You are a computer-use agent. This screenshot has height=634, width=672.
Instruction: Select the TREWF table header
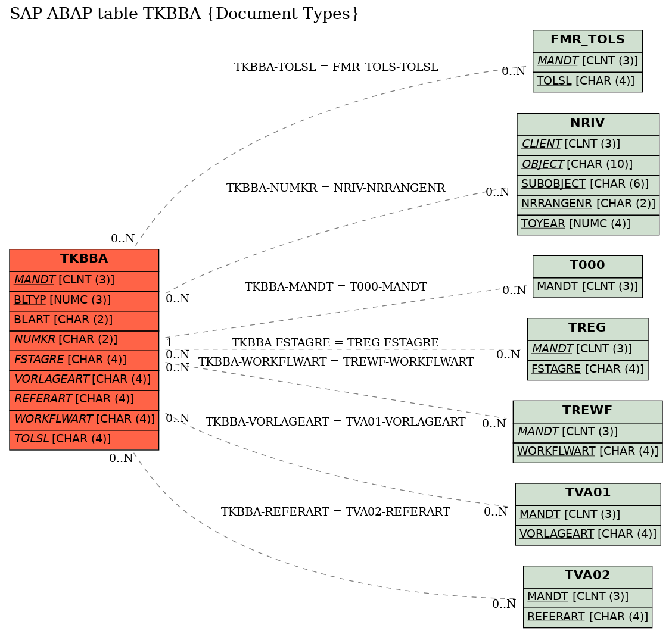click(x=587, y=412)
